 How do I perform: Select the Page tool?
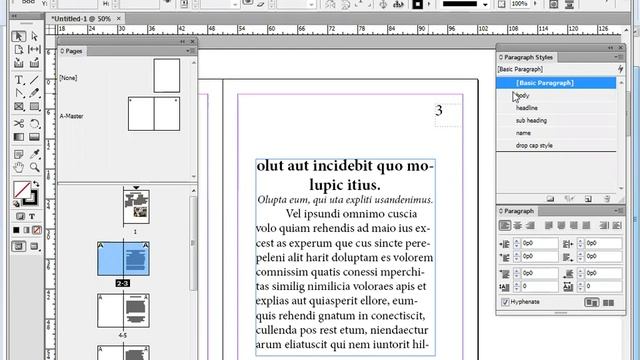pyautogui.click(x=18, y=49)
